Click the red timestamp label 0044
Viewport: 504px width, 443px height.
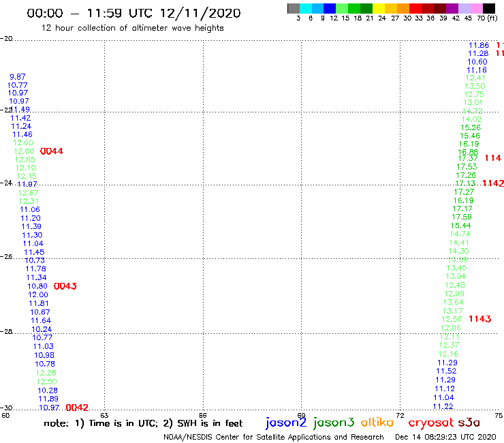tap(52, 151)
